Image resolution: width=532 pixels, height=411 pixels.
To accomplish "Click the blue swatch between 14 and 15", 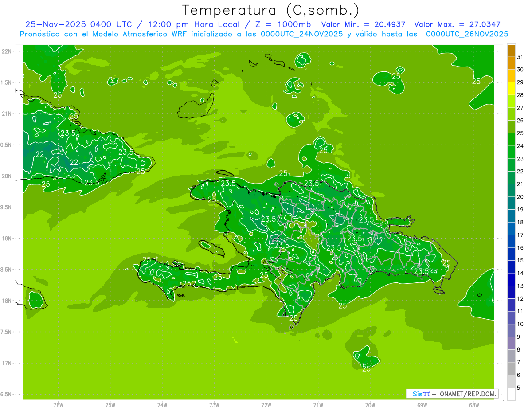I will click(x=511, y=267).
